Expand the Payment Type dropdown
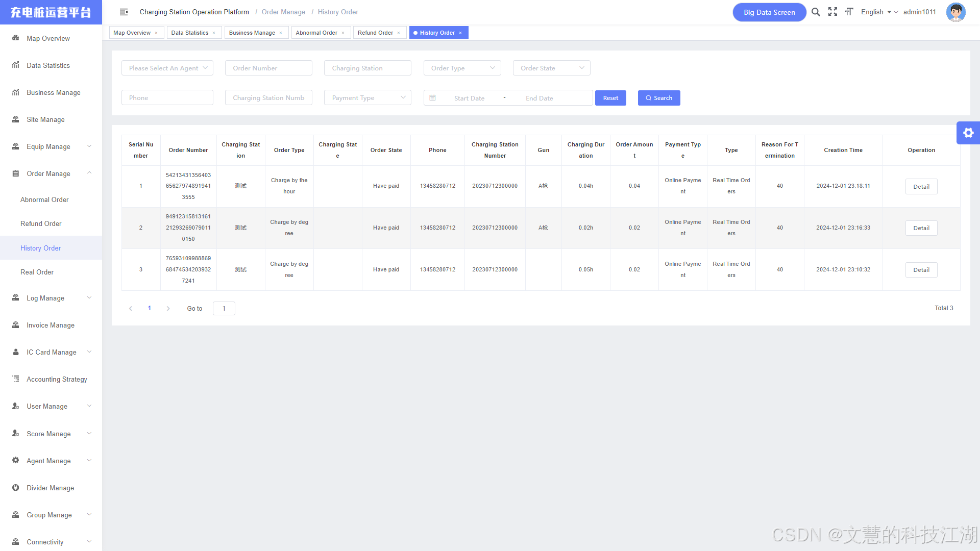980x551 pixels. pyautogui.click(x=367, y=98)
